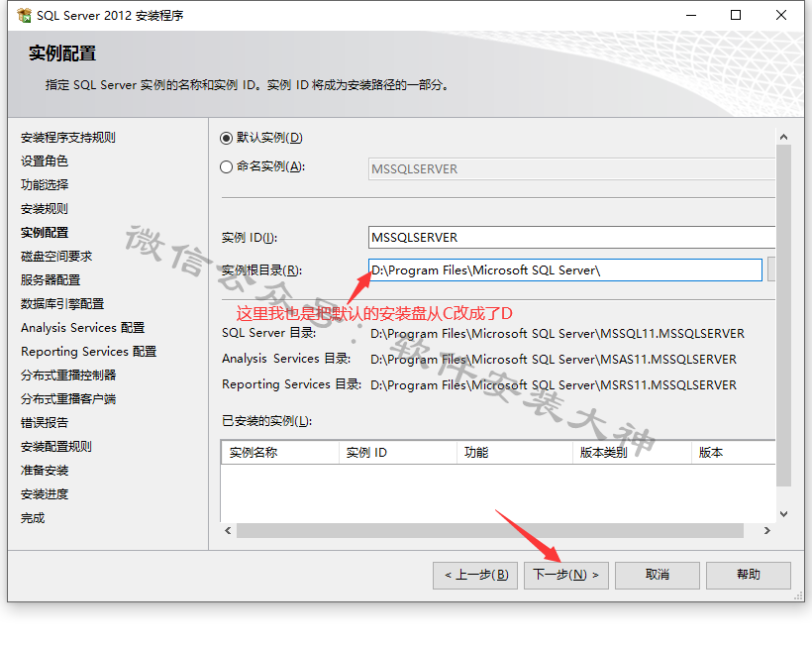Cancel setup with 取消 button
The width and height of the screenshot is (812, 646).
658,575
